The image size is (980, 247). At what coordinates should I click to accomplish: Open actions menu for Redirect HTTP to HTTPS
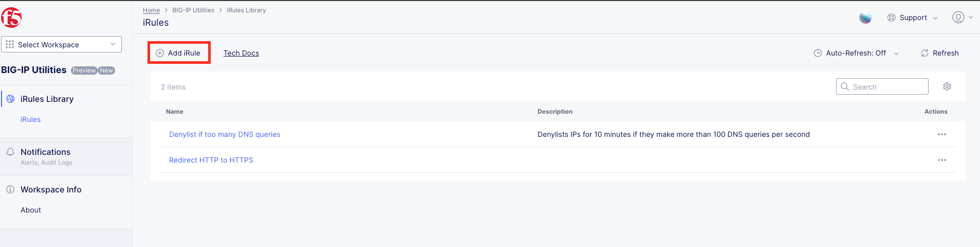(x=941, y=160)
